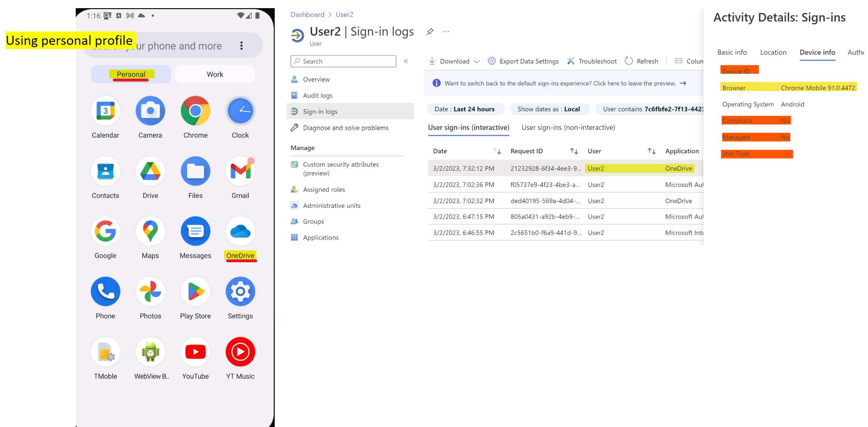Click the Refresh toolbar icon
The height and width of the screenshot is (427, 868).
pyautogui.click(x=628, y=61)
